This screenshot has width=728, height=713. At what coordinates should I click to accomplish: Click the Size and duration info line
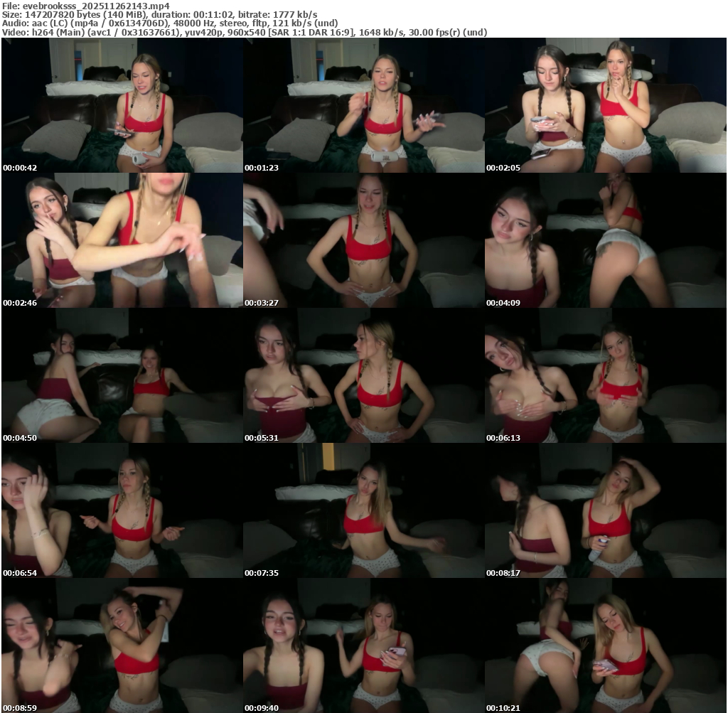159,14
